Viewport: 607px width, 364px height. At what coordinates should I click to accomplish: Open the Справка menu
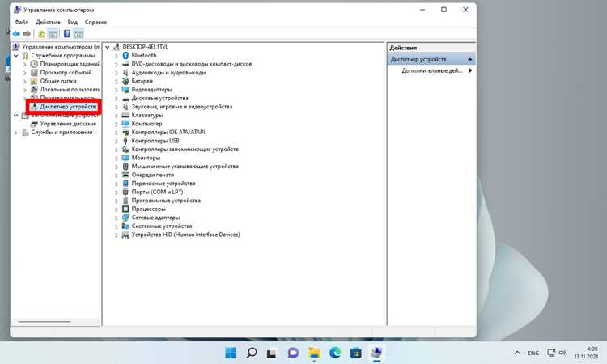pyautogui.click(x=96, y=22)
